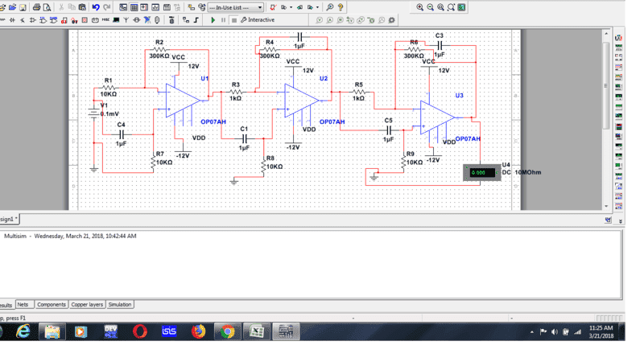Select Interactive simulation mode button
The image size is (644, 362).
(x=258, y=19)
